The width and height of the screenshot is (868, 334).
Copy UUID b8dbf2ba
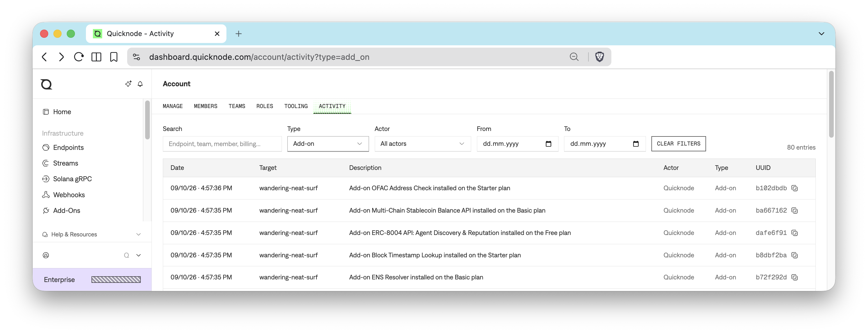(x=795, y=256)
